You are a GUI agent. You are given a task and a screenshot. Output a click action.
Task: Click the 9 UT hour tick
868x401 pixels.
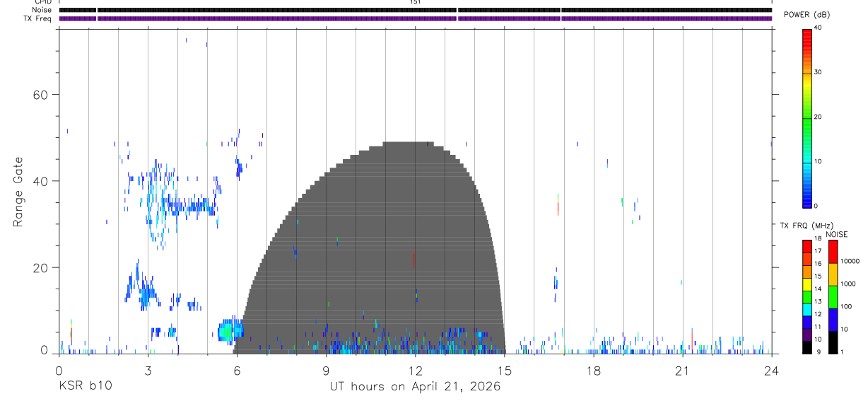pyautogui.click(x=326, y=371)
